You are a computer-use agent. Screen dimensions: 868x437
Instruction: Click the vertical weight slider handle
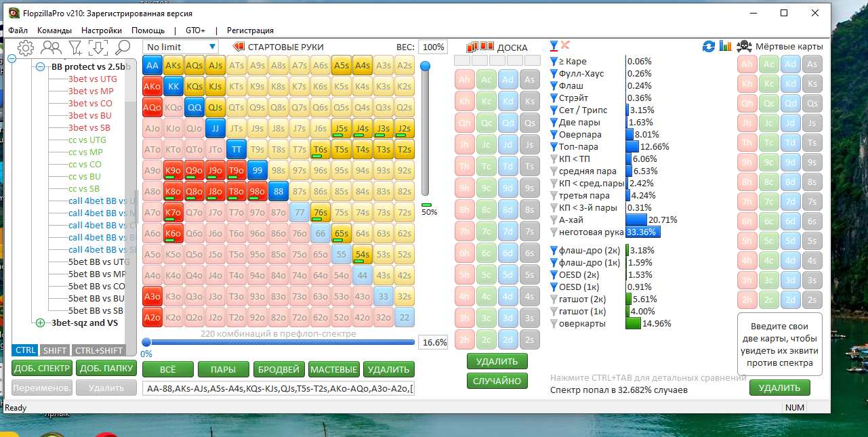426,66
